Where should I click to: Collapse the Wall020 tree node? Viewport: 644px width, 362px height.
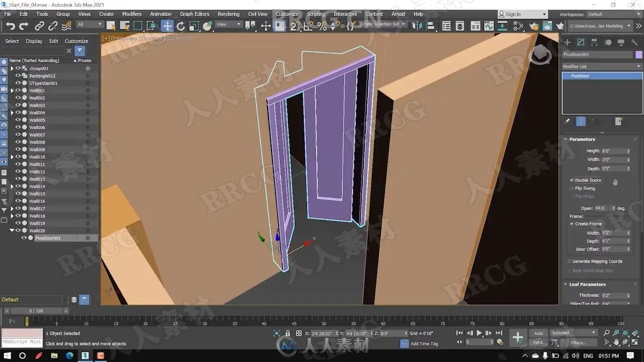pyautogui.click(x=12, y=231)
